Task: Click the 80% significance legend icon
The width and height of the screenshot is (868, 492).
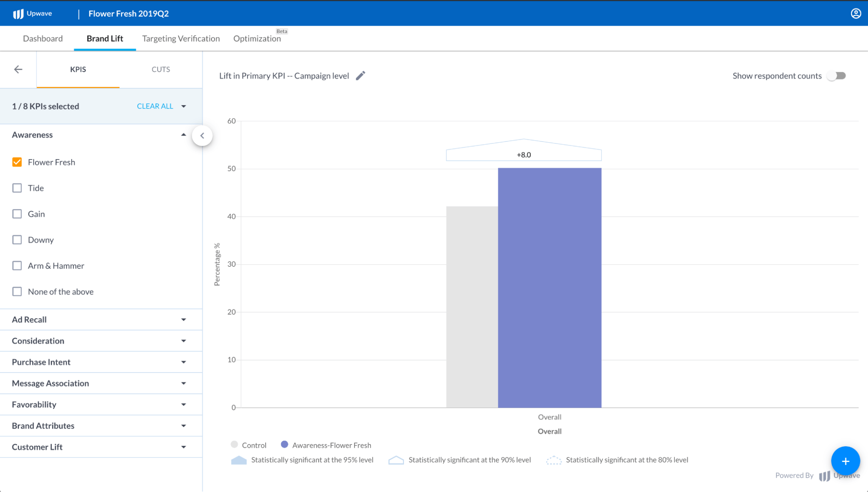Action: (x=554, y=460)
